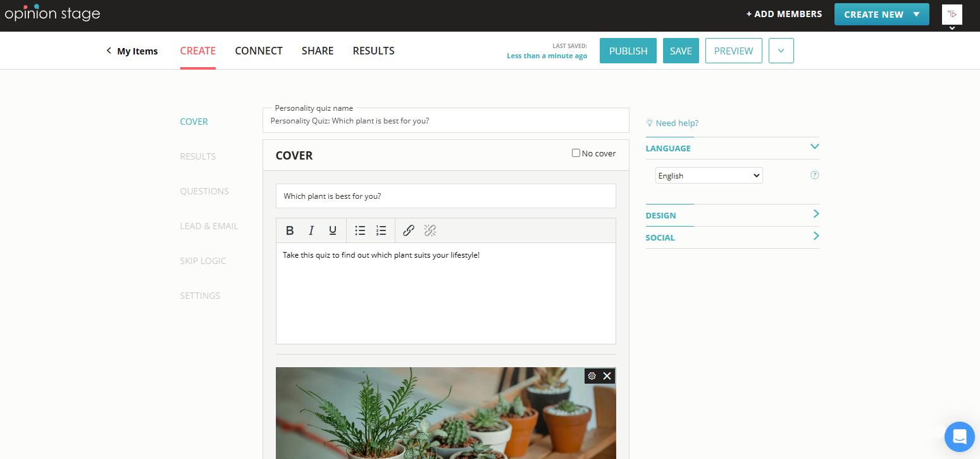Expand the Design section

pyautogui.click(x=732, y=215)
